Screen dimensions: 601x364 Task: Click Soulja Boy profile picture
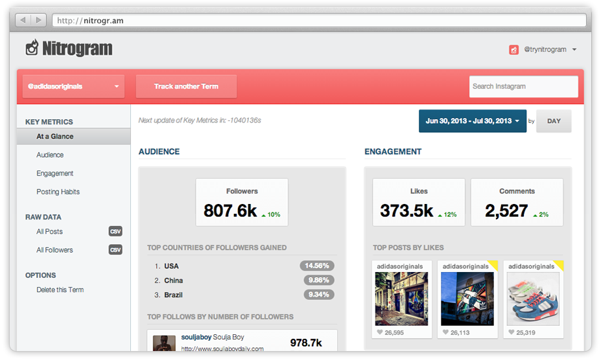[x=164, y=343]
